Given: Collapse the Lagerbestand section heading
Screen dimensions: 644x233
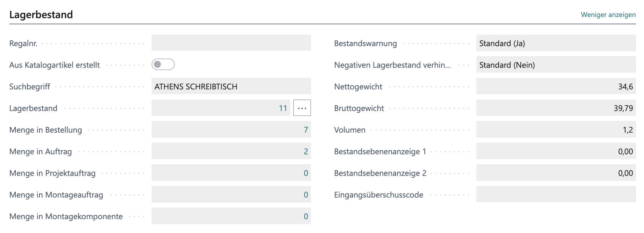Looking at the screenshot, I should coord(41,15).
